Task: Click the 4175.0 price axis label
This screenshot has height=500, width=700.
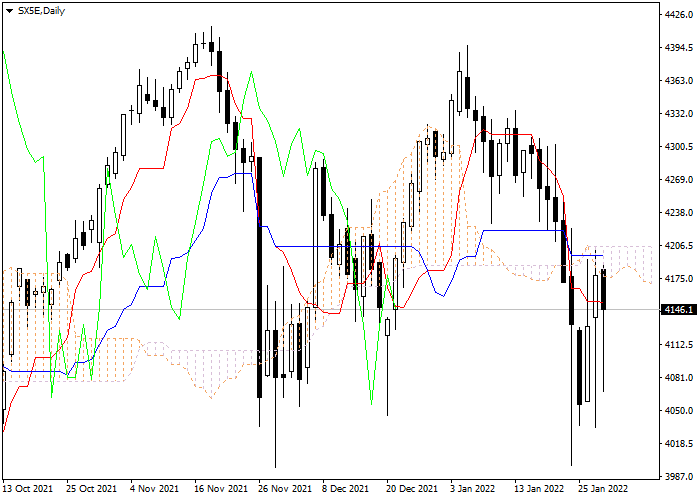Action: (x=679, y=279)
